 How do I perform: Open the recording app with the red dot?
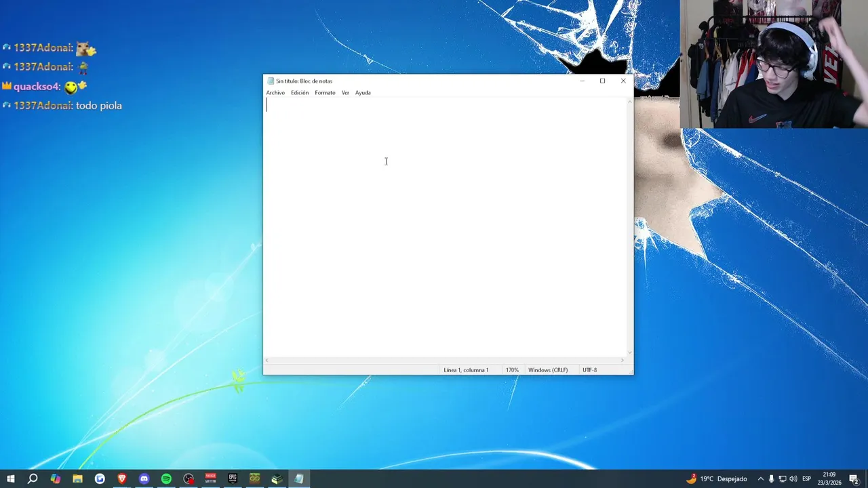tap(189, 479)
